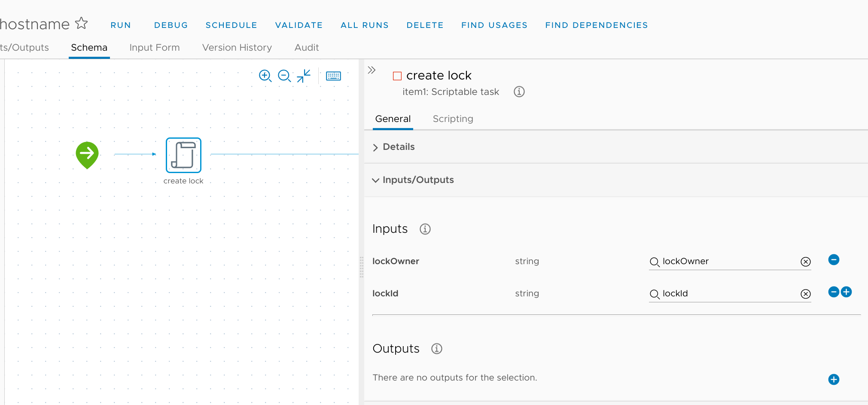This screenshot has width=868, height=405.
Task: Click the lockOwner input name
Action: (x=396, y=262)
